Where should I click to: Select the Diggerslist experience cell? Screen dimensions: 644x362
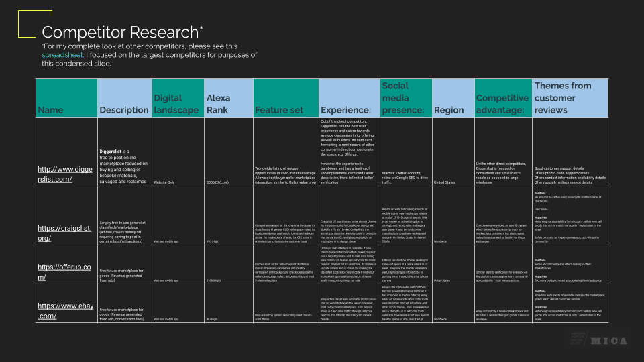[x=350, y=152]
